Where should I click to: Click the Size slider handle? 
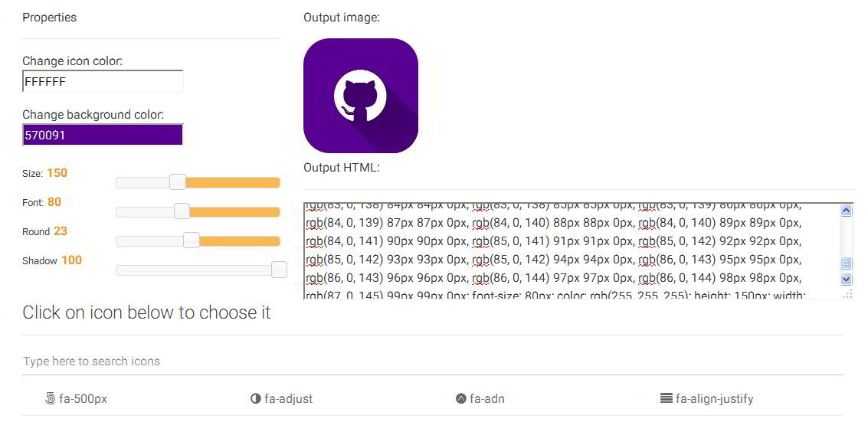point(178,182)
